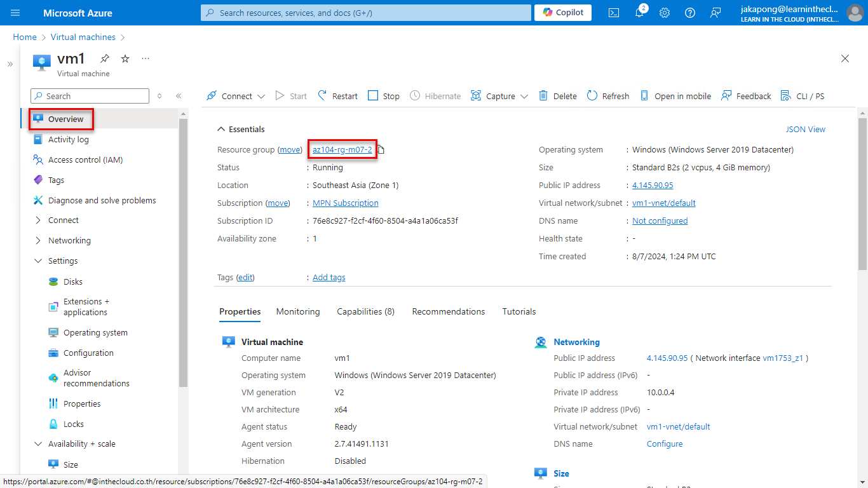Go to Virtual machines breadcrumb
Image resolution: width=868 pixels, height=488 pixels.
coord(83,37)
